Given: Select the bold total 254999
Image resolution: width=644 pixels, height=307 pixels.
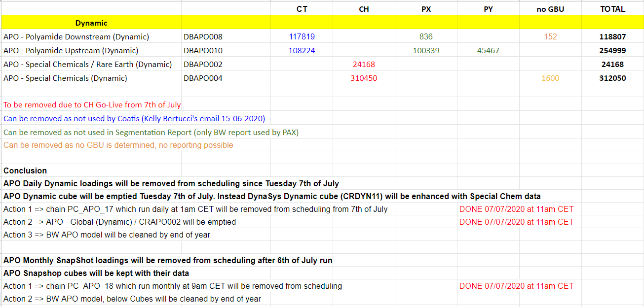Looking at the screenshot, I should point(612,50).
